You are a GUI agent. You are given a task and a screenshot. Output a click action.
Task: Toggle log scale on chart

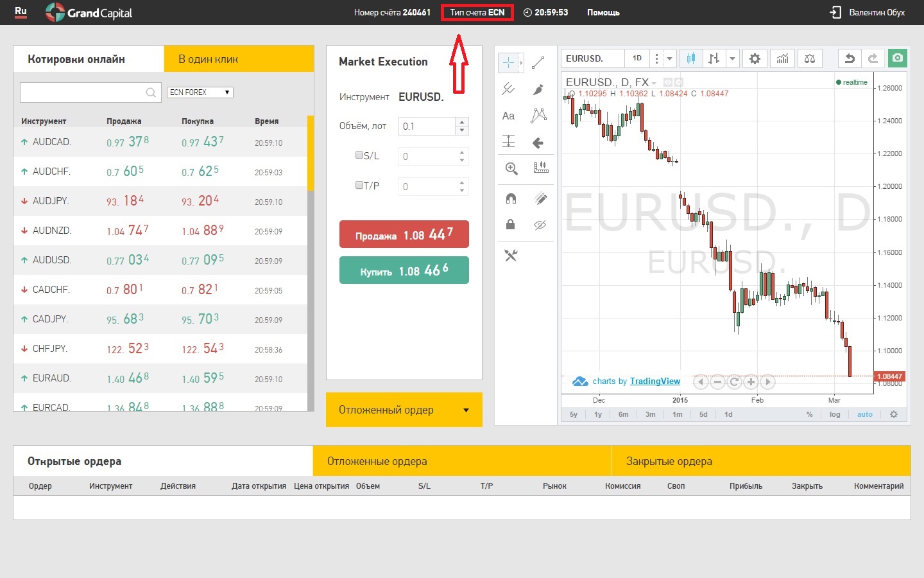835,414
